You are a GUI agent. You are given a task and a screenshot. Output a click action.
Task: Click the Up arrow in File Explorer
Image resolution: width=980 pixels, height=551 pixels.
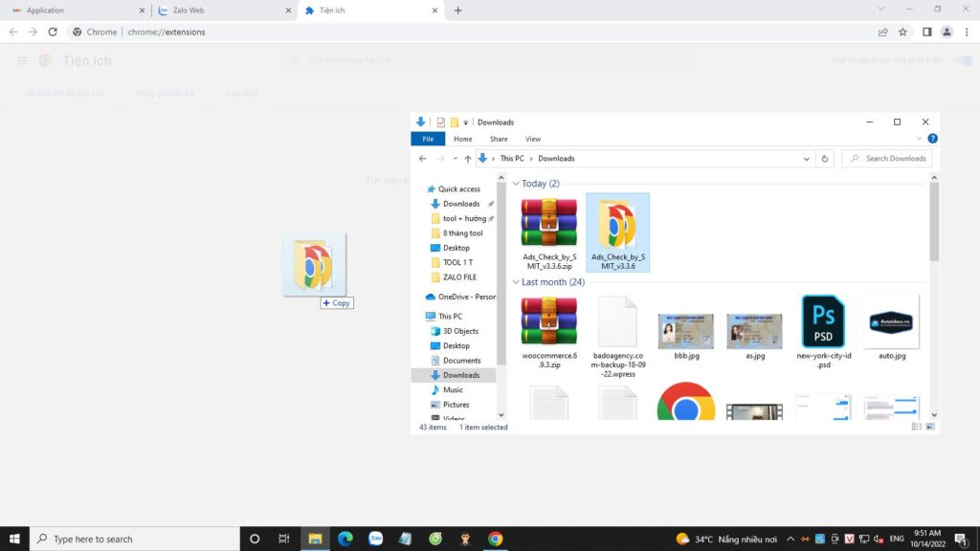pos(467,159)
